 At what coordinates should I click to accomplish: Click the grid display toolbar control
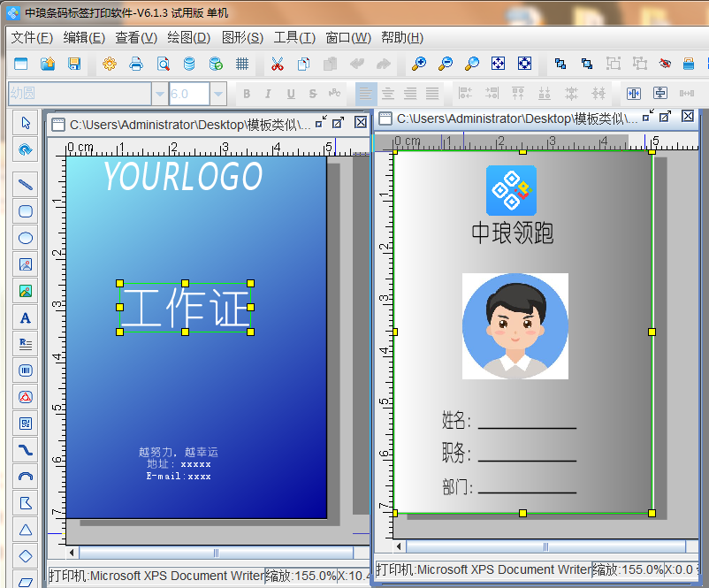pos(244,64)
